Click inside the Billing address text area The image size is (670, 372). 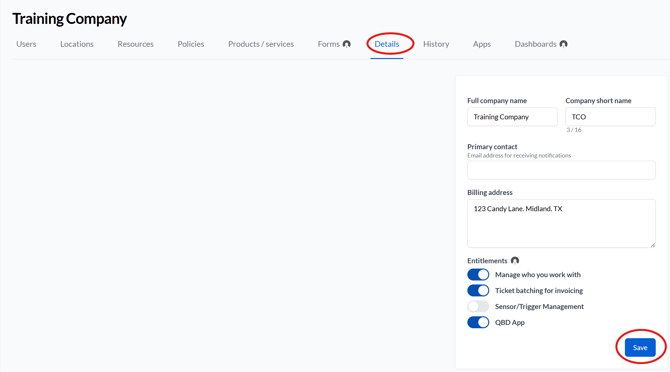coord(561,223)
